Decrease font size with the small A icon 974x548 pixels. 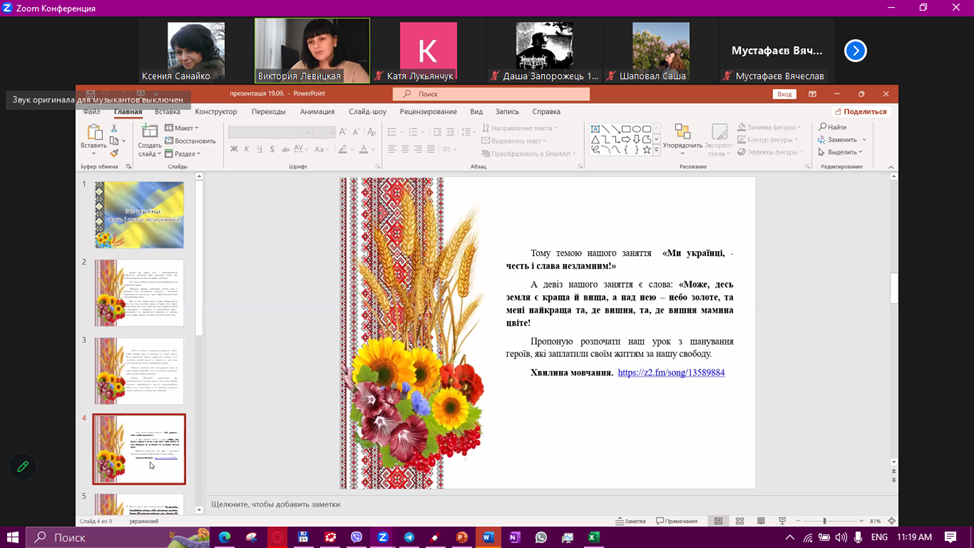pos(356,132)
